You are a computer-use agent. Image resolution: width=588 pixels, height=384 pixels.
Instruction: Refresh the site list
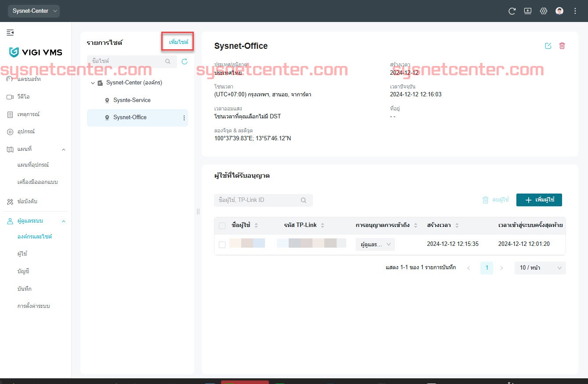185,62
